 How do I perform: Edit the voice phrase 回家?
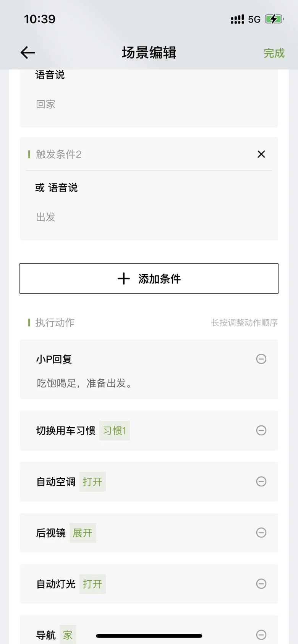pyautogui.click(x=46, y=104)
